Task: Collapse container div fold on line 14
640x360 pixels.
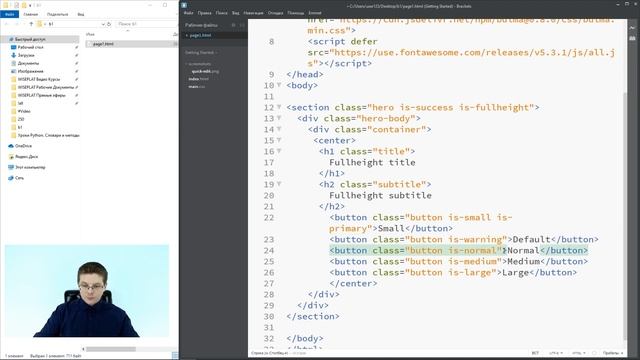Action: 279,129
